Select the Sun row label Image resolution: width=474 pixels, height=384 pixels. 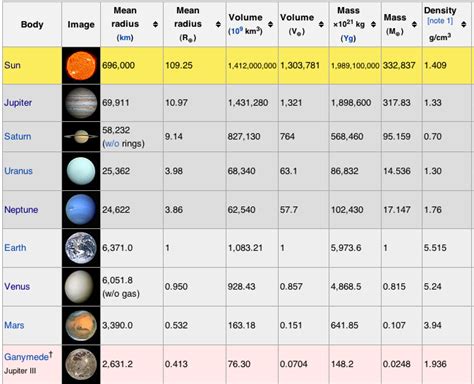click(x=12, y=65)
